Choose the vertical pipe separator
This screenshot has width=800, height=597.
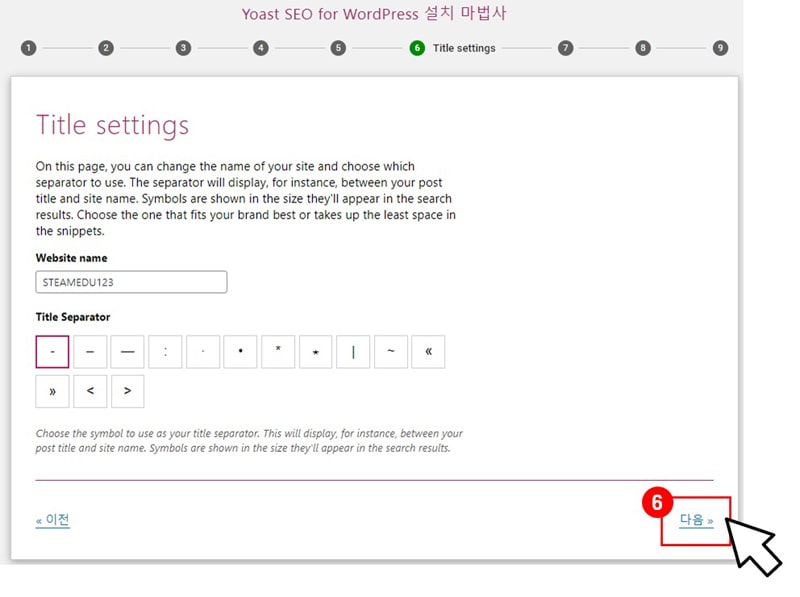coord(353,352)
